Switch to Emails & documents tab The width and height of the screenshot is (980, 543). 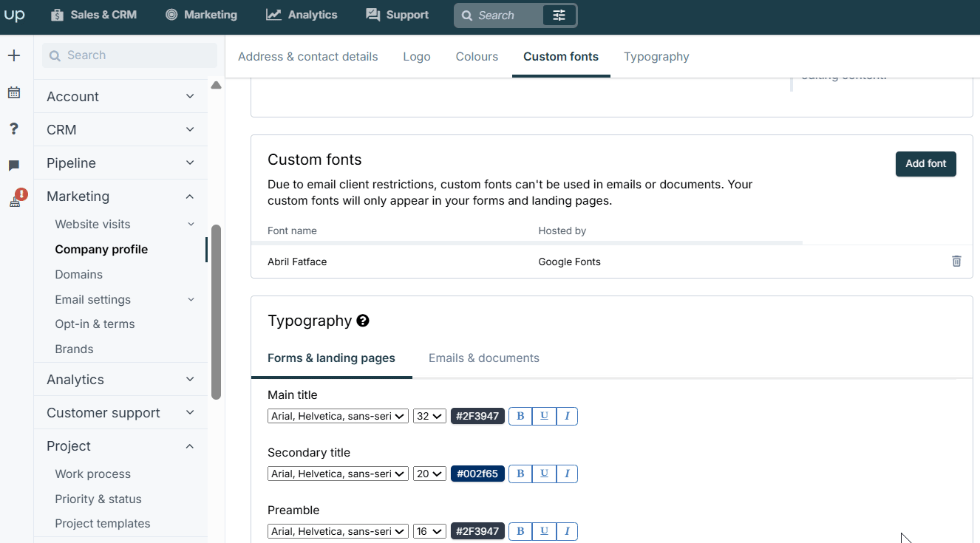point(484,358)
